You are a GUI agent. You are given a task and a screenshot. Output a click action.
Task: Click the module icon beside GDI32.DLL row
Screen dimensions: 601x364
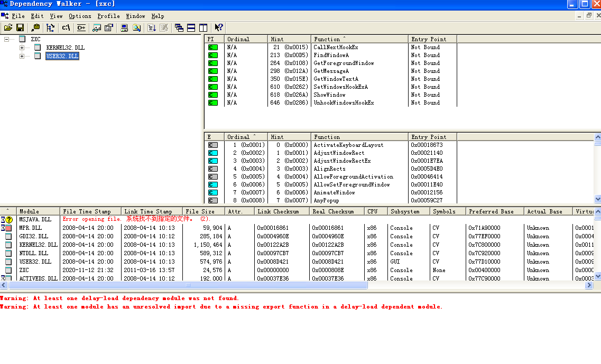(x=8, y=236)
